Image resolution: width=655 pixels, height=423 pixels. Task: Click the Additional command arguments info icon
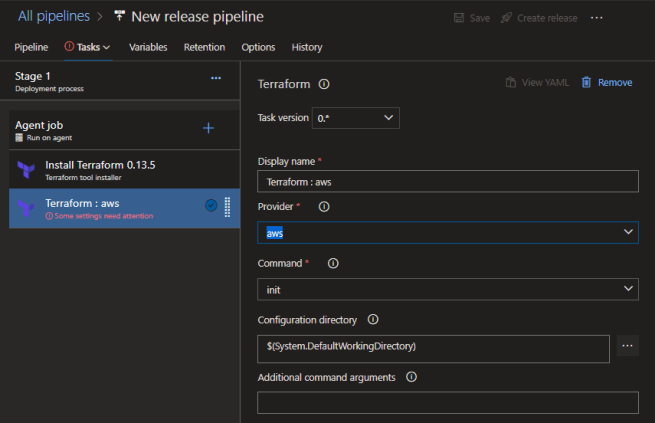point(411,377)
